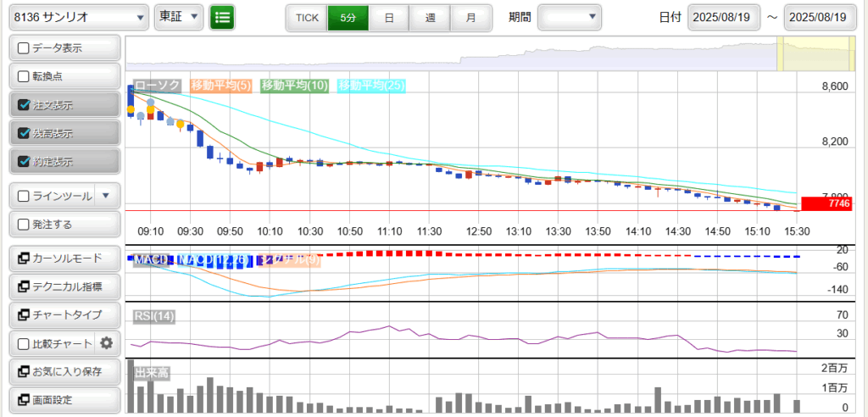This screenshot has height=417, width=868.
Task: Click the 2百万 volume axis label
Action: [837, 369]
